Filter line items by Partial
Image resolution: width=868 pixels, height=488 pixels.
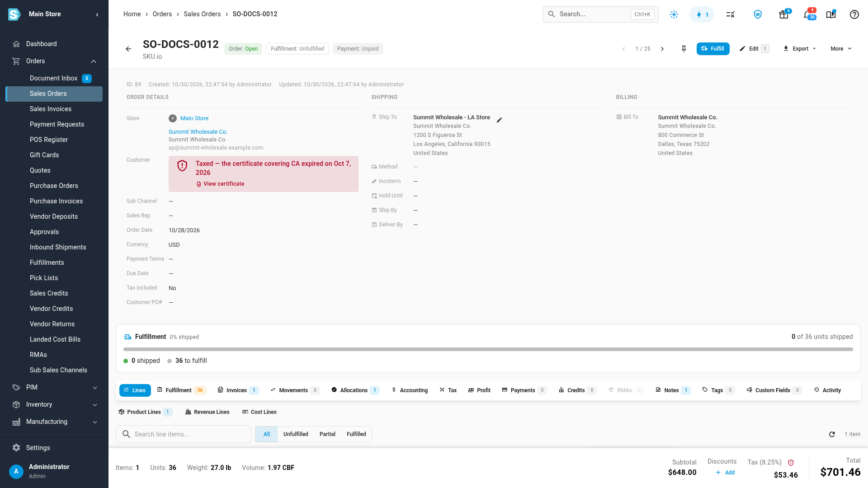click(327, 434)
